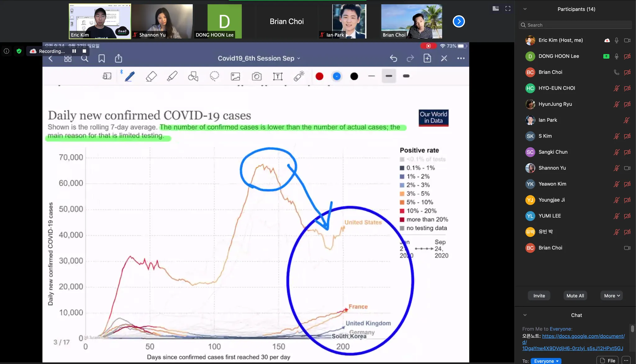Open the More dropdown in participants panel

611,296
